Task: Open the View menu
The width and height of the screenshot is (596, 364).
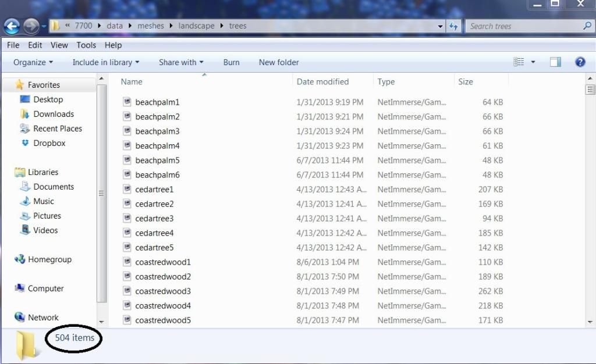Action: pos(59,45)
